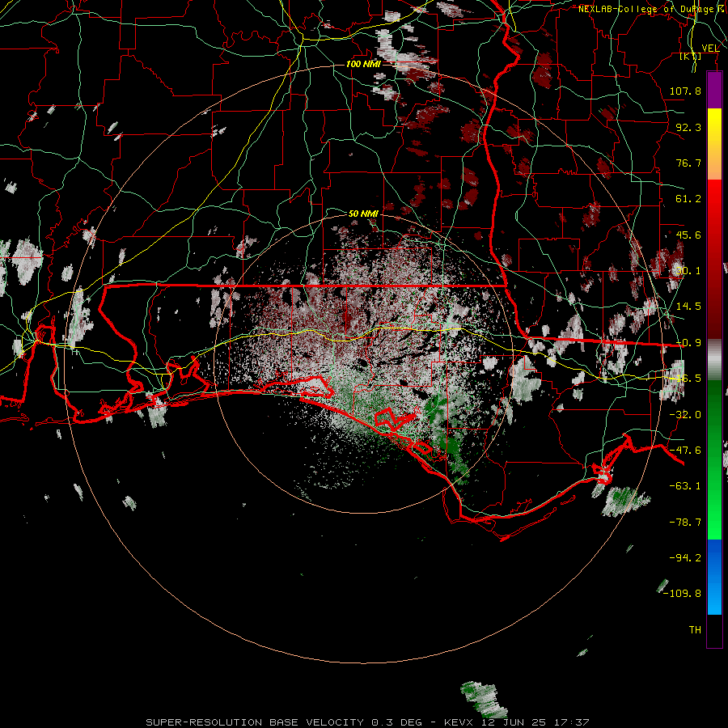Image resolution: width=728 pixels, height=728 pixels.
Task: Click the "[KT]" units label
Action: tap(691, 57)
